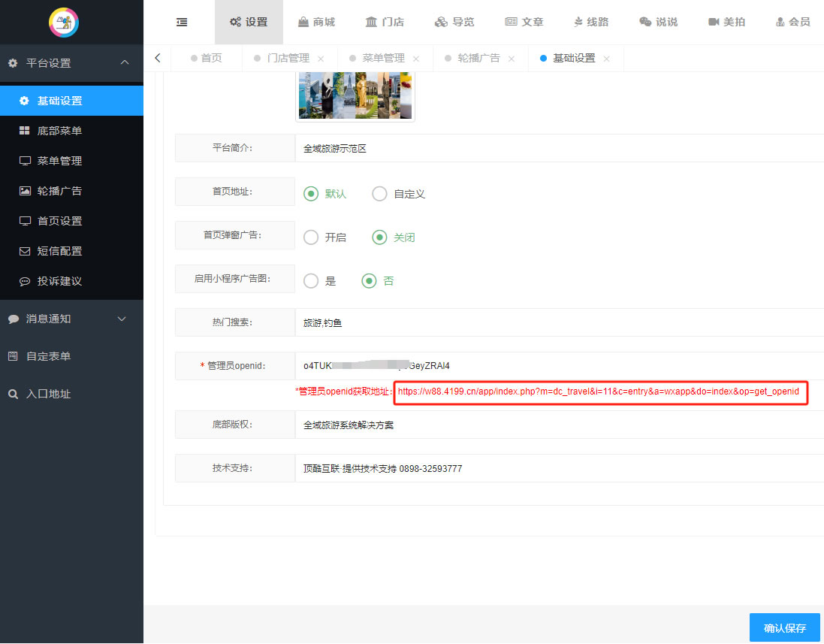The height and width of the screenshot is (644, 824).
Task: Click the 设置 gears icon
Action: coord(235,22)
